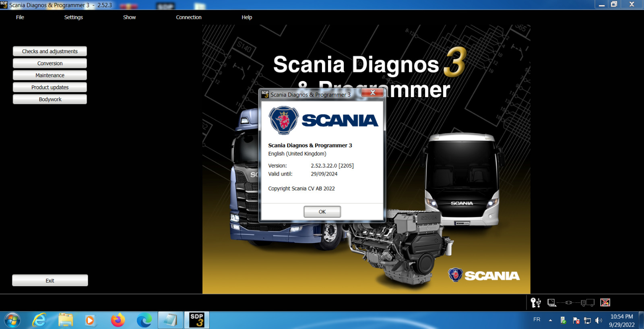The width and height of the screenshot is (644, 329).
Task: Open the Connection menu
Action: 189,17
